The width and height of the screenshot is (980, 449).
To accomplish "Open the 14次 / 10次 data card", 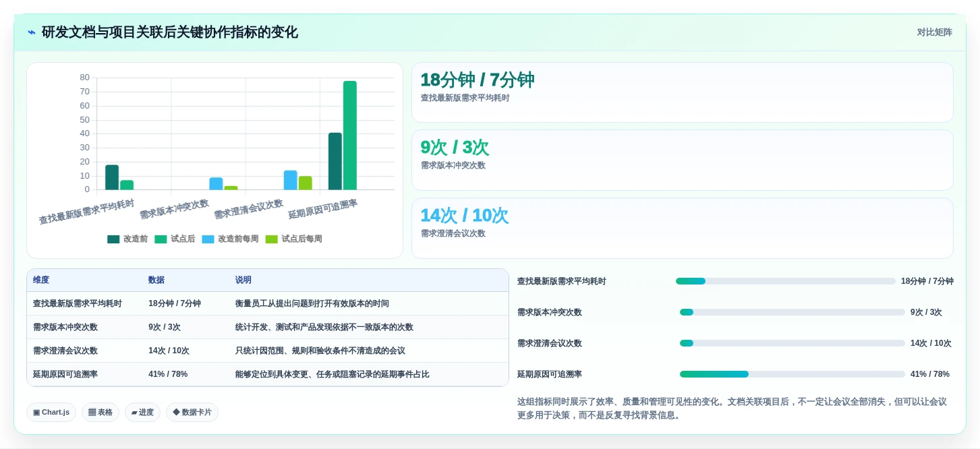I will [682, 228].
